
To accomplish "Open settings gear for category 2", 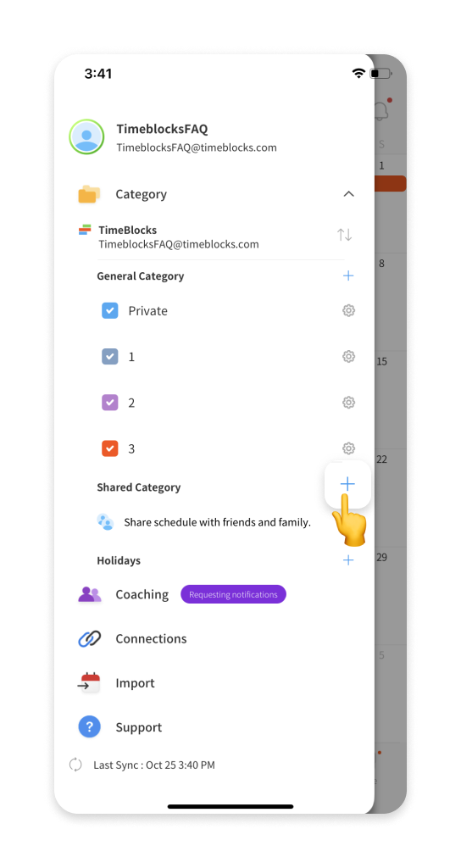I will pos(348,403).
